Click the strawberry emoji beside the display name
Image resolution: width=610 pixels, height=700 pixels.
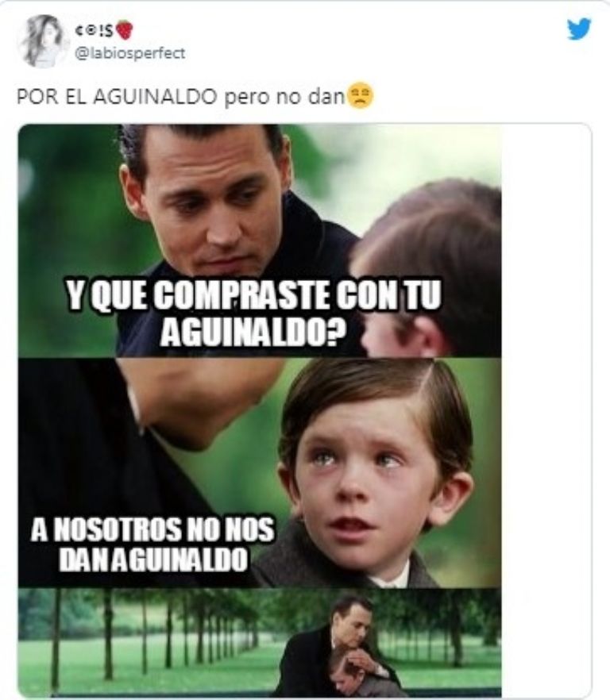(124, 30)
